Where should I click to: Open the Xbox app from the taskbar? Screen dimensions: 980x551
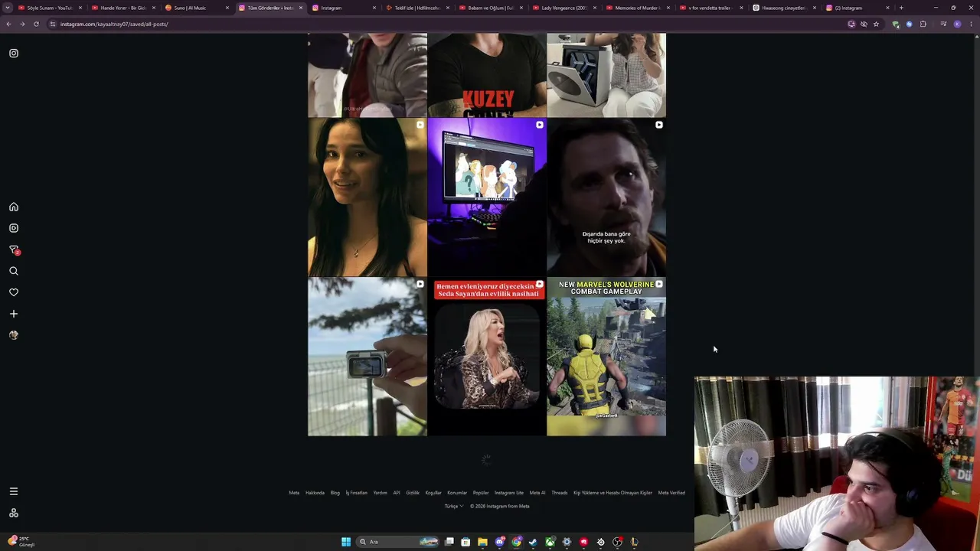pos(550,542)
